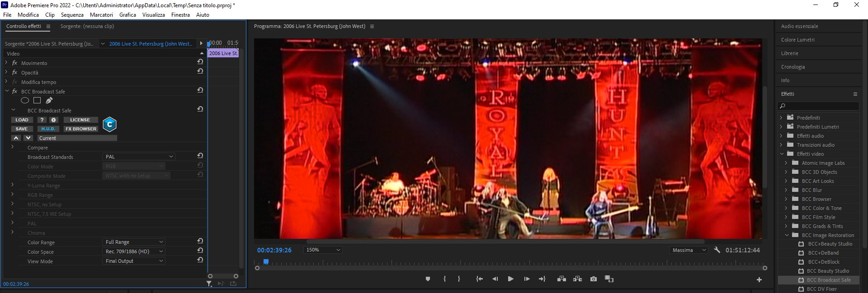This screenshot has height=293, width=868.
Task: Toggle the Opacità fx switch
Action: point(14,72)
